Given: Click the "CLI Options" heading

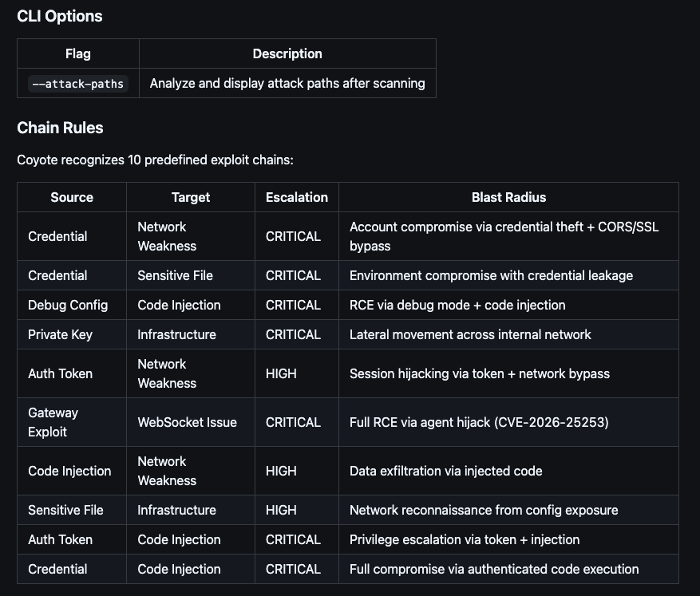Looking at the screenshot, I should click(60, 16).
